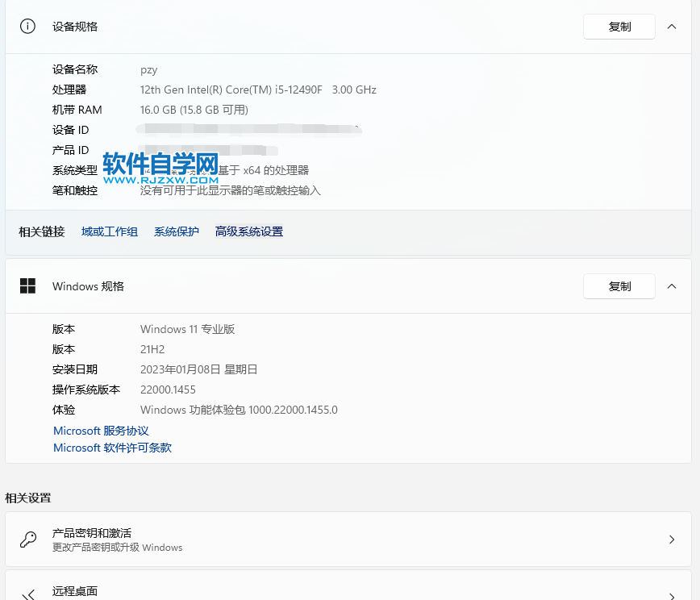Copy Windows specifications with 复制 button
700x600 pixels.
[x=619, y=286]
